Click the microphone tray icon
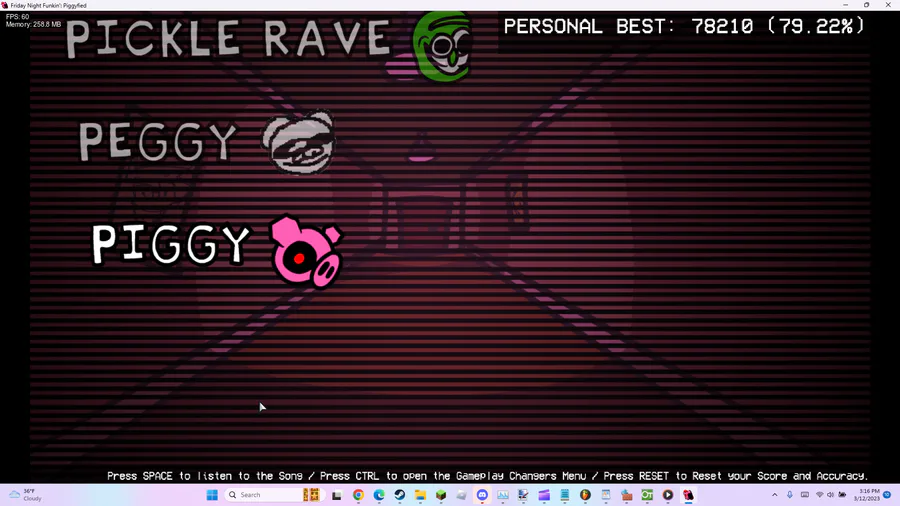Screen dimensions: 900x506 pos(790,495)
